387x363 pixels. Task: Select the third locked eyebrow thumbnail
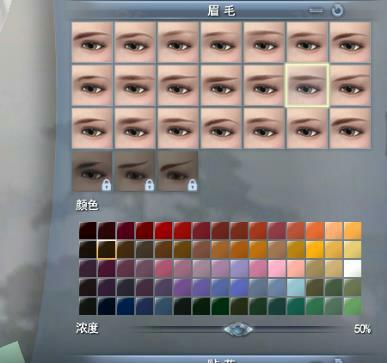click(x=178, y=170)
